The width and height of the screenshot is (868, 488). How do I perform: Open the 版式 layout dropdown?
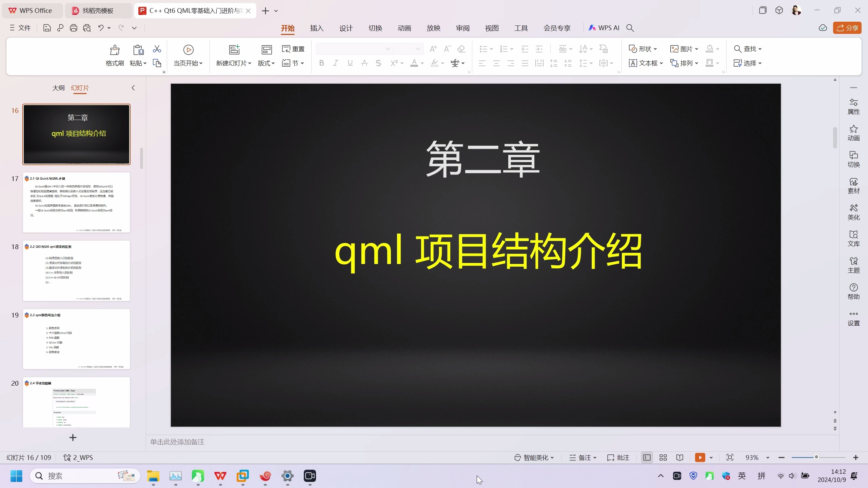click(267, 63)
